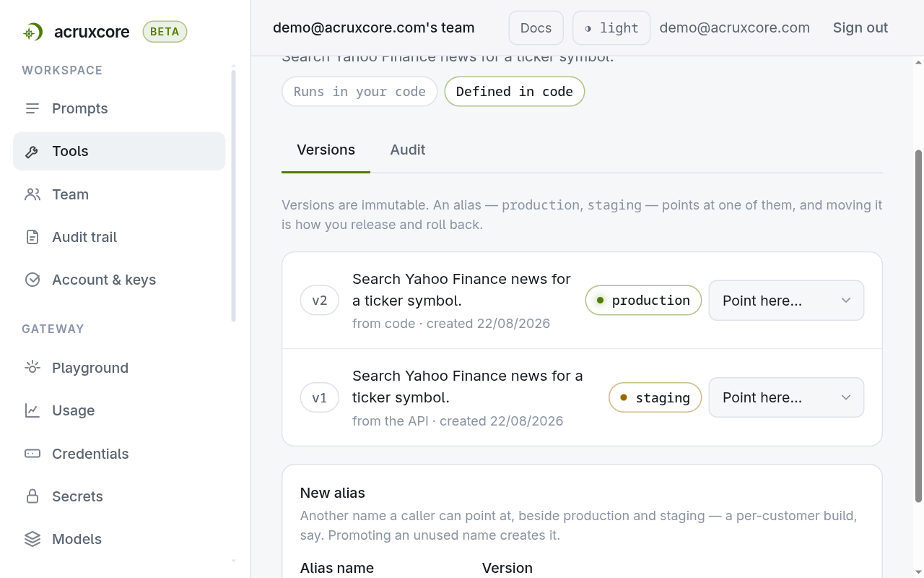The height and width of the screenshot is (578, 924).
Task: Open Point here dropdown for v1
Action: coord(786,397)
